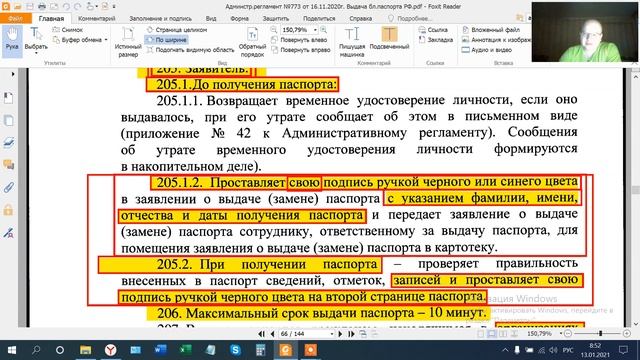Click status bar zoom out minus button
The height and width of the screenshot is (360, 640).
pyautogui.click(x=568, y=333)
